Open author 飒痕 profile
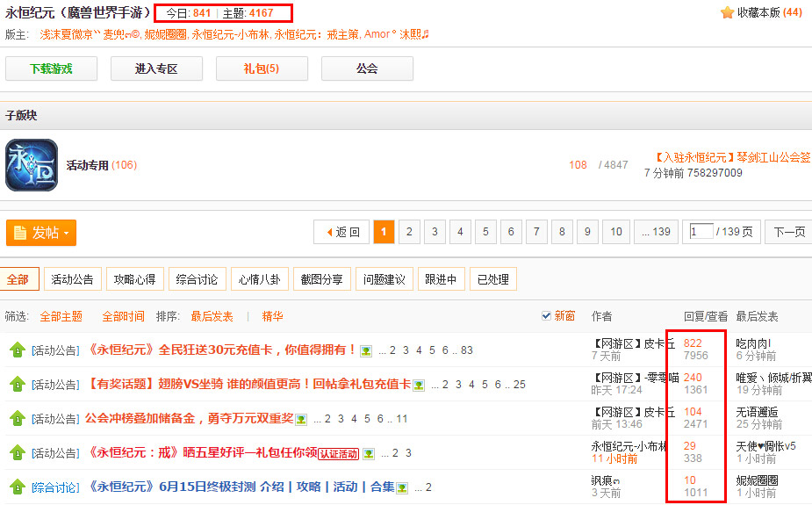Viewport: 812px width, 505px height. [606, 480]
